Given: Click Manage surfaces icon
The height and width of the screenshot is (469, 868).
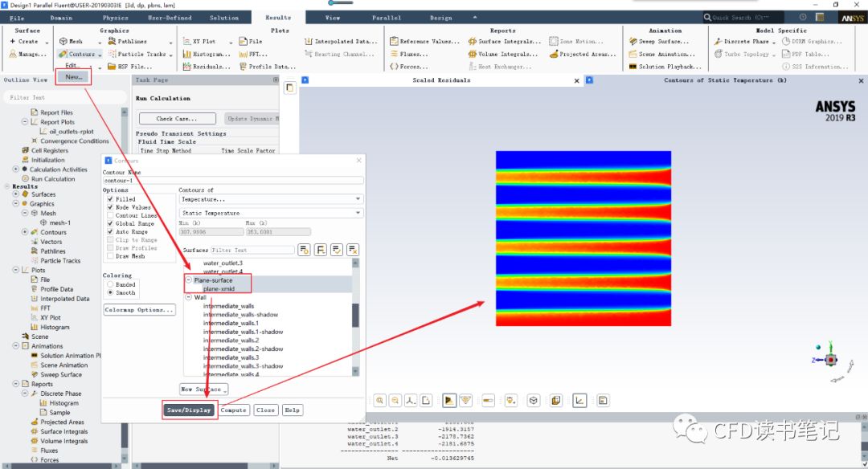Looking at the screenshot, I should click(14, 54).
